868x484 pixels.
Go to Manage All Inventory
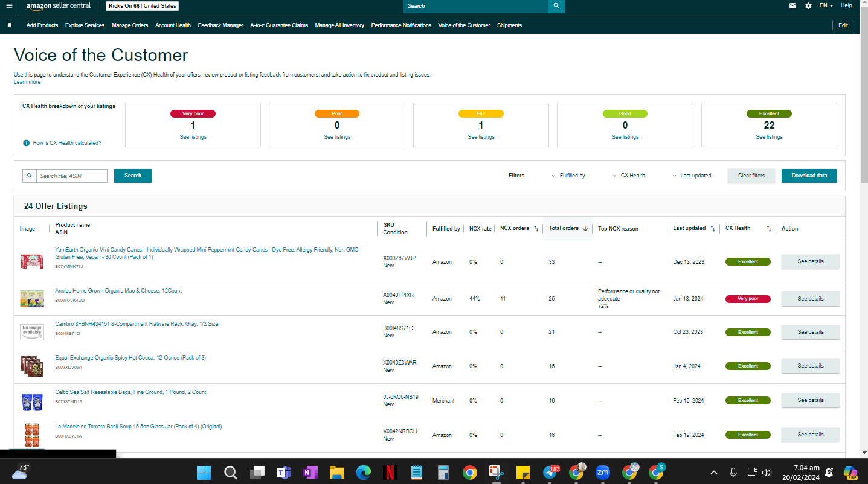(x=339, y=25)
